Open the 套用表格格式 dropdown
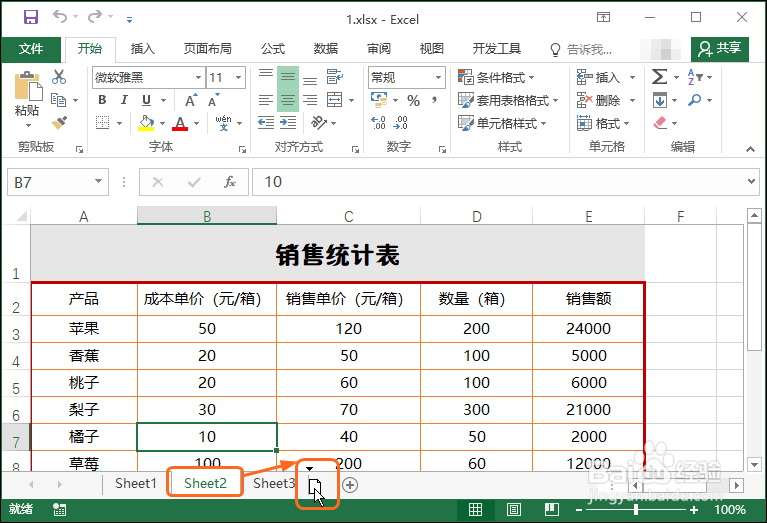 [x=508, y=100]
